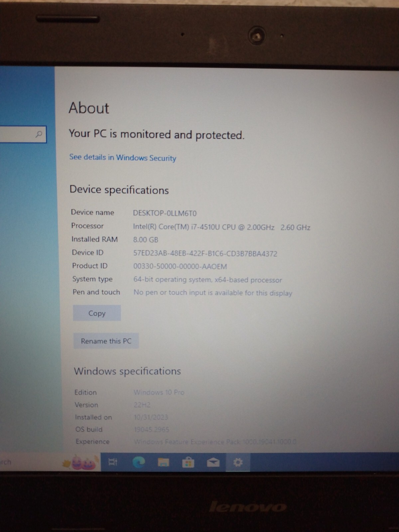The image size is (399, 532).
Task: Click the Device name label
Action: coord(92,212)
